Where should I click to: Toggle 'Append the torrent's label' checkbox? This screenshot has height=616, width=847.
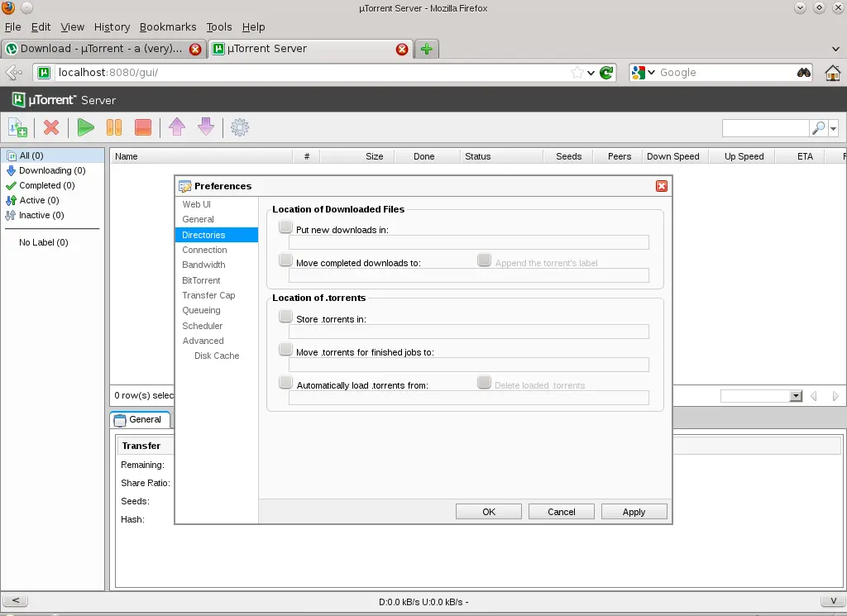484,260
